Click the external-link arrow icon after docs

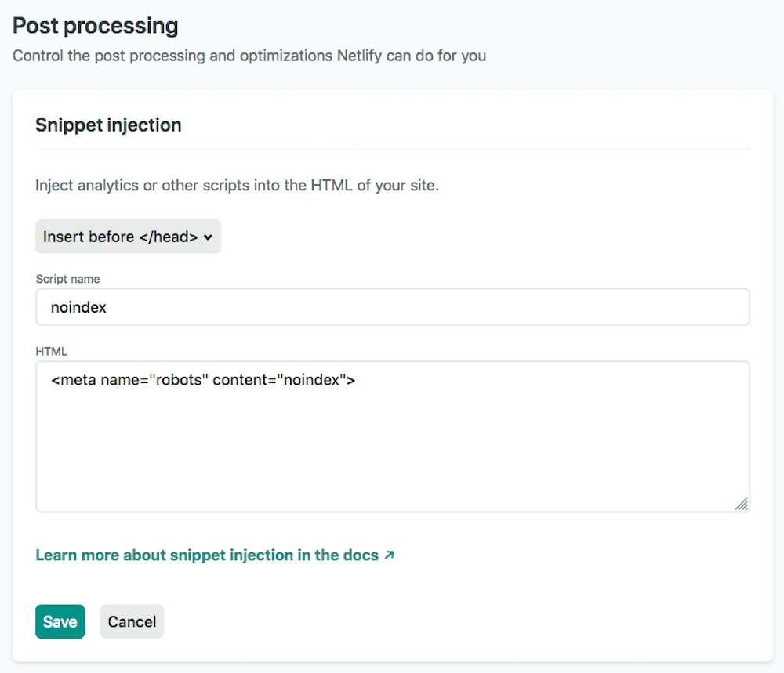click(389, 555)
